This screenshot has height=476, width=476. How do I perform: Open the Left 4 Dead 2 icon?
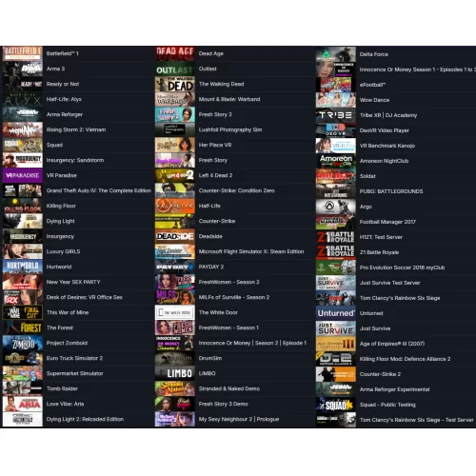pyautogui.click(x=175, y=175)
